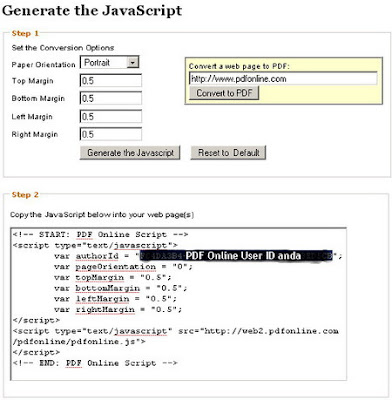Click inside the generated JavaScript code box
The width and height of the screenshot is (392, 400).
coord(178,304)
